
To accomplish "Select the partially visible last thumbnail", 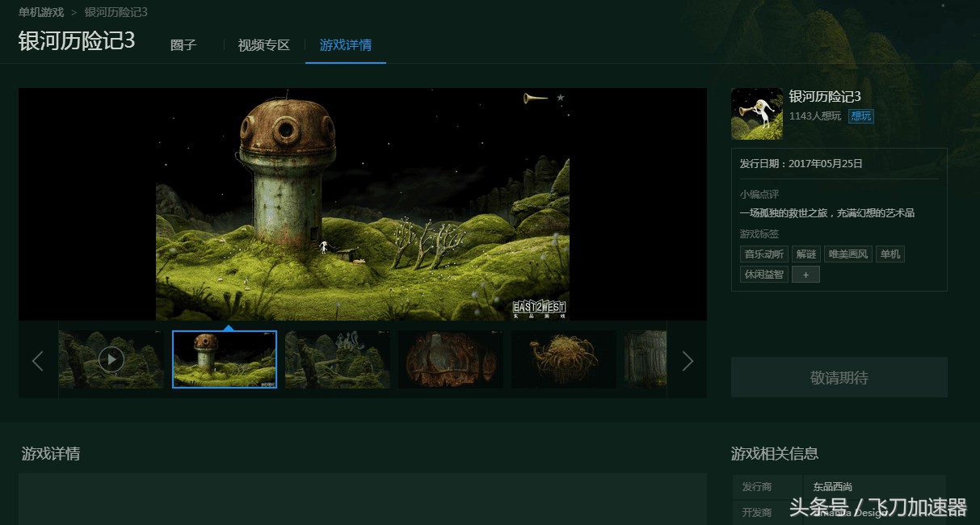I will 646,359.
